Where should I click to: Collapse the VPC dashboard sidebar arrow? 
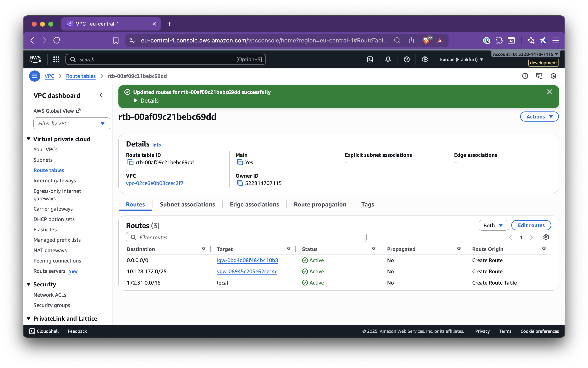click(101, 95)
